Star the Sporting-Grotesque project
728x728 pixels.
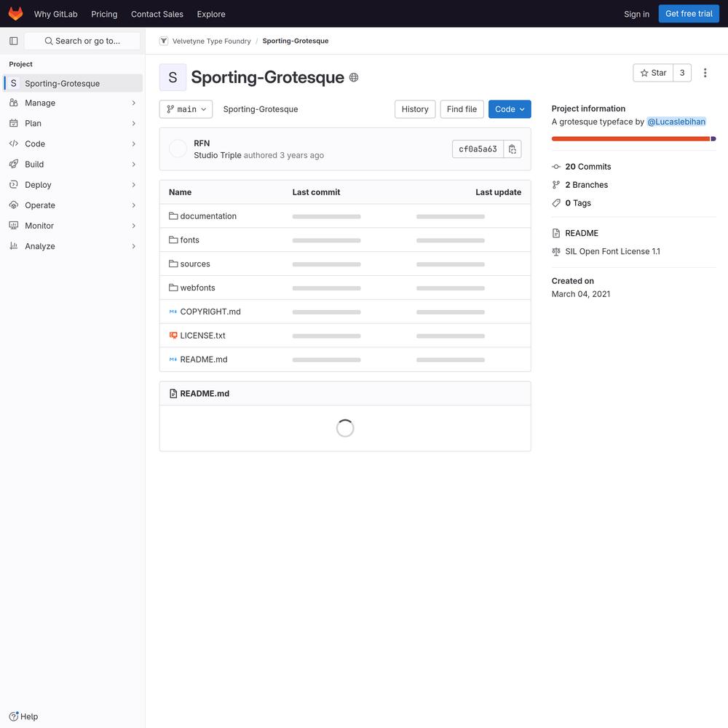point(653,73)
